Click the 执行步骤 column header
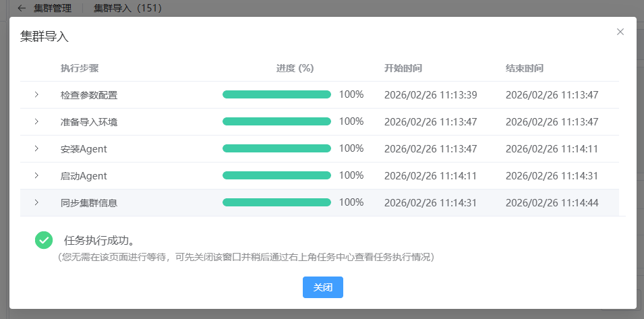644x319 pixels. pos(80,68)
